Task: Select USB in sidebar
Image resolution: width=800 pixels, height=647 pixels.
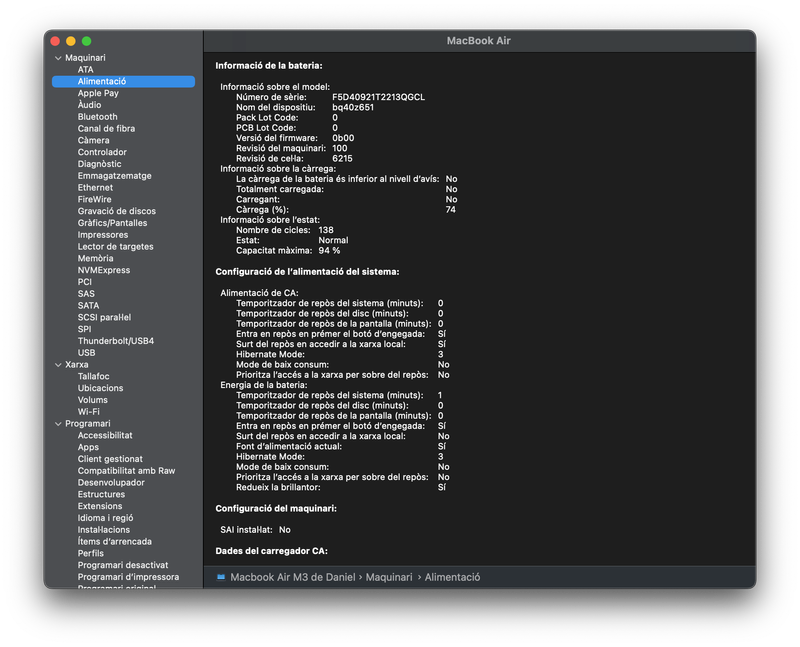Action: 86,353
